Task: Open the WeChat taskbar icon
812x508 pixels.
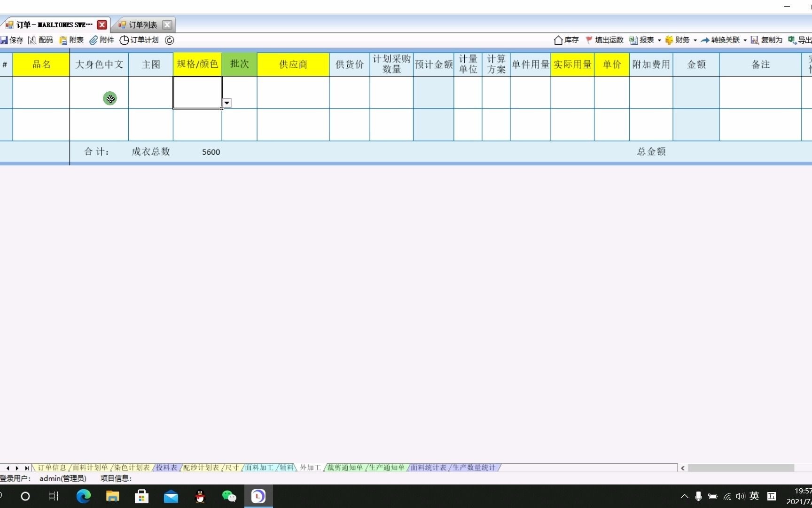Action: pyautogui.click(x=229, y=496)
